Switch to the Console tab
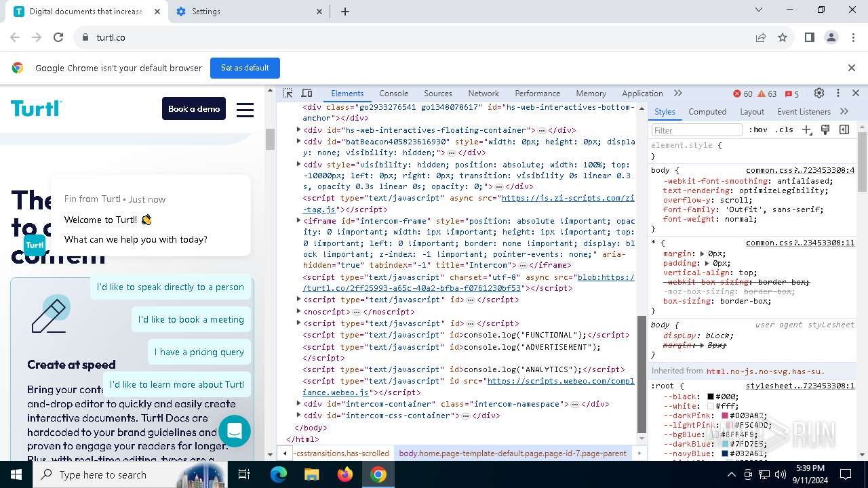Viewport: 868px width, 488px height. click(394, 94)
